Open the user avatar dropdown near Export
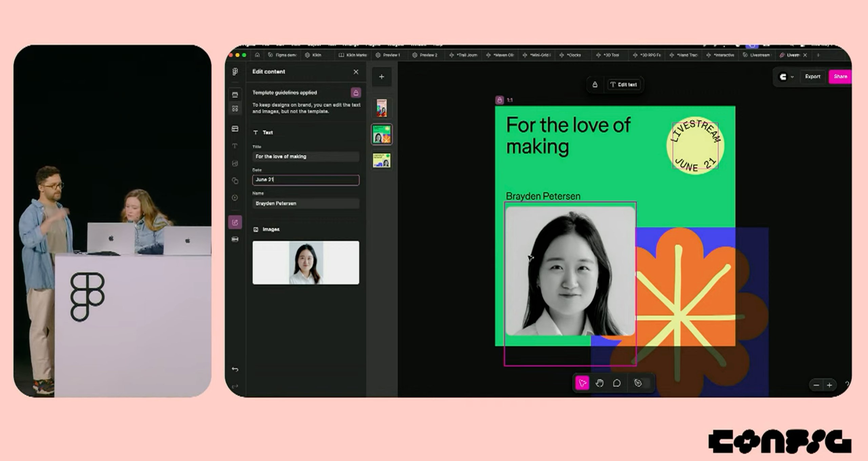The height and width of the screenshot is (461, 868). click(x=786, y=77)
